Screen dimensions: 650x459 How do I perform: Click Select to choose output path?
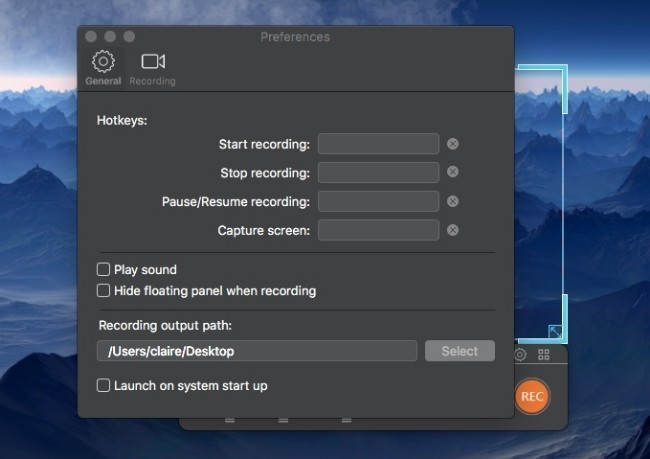coord(460,351)
